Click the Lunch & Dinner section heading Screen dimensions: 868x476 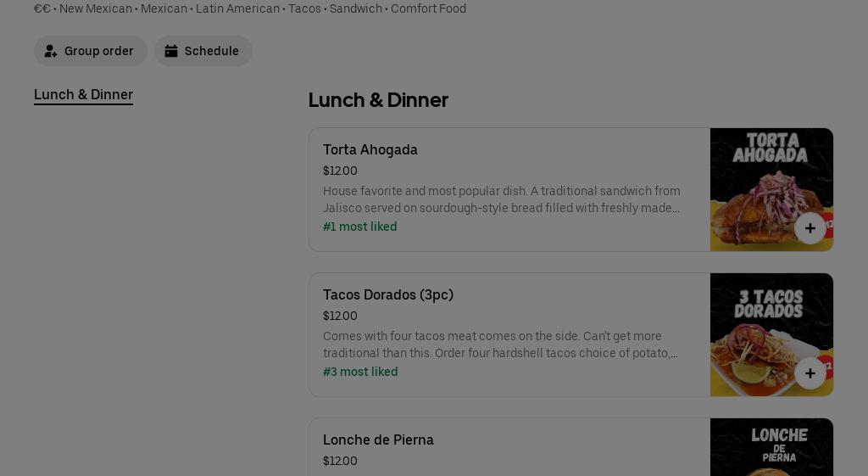[378, 100]
